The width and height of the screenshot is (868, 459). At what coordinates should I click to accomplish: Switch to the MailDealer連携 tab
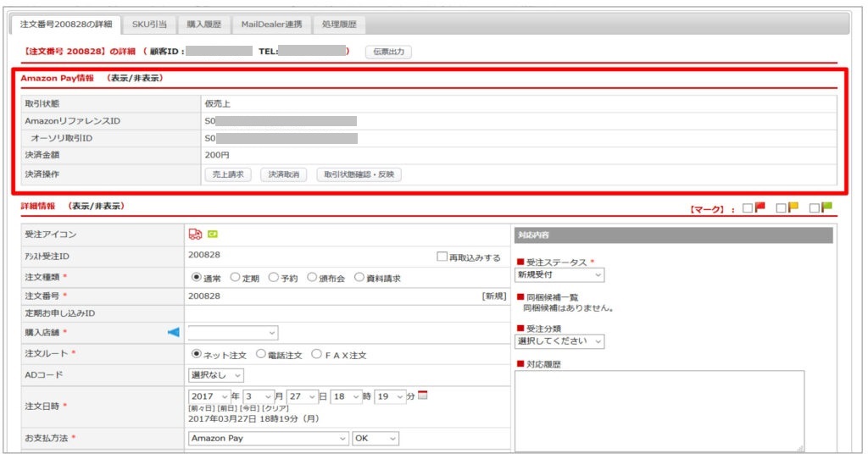[271, 25]
